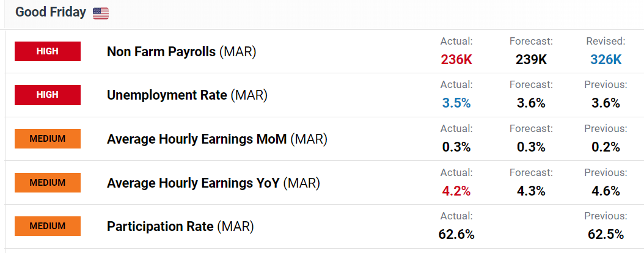Select the 4.2% actual earnings YoY value

[456, 191]
